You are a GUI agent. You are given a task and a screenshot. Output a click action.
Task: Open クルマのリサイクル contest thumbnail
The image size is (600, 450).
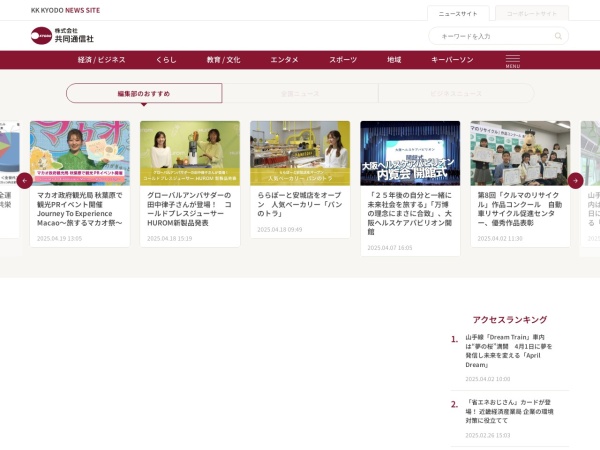point(520,153)
